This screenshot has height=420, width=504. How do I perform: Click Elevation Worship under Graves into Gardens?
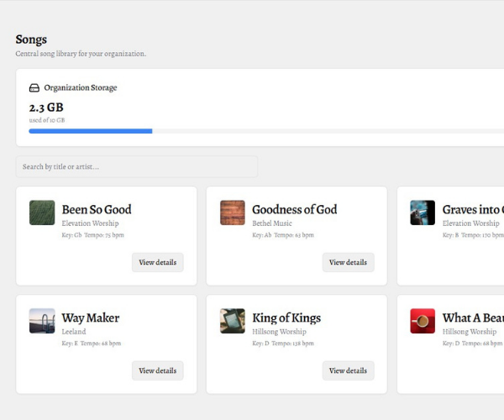pos(471,223)
